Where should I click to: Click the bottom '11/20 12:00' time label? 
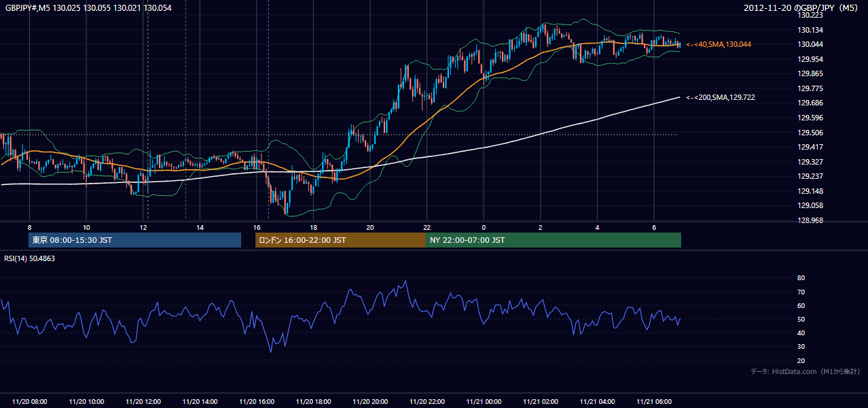coord(143,402)
